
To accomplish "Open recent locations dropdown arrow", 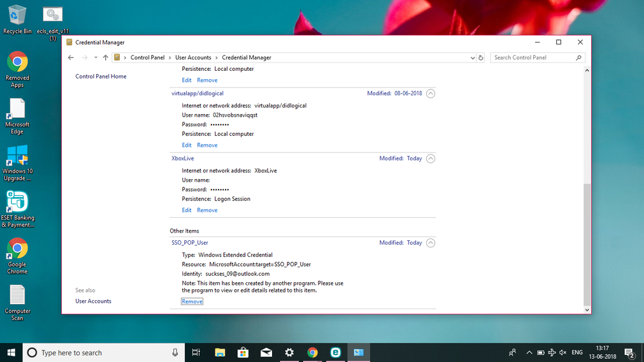I will coord(95,57).
